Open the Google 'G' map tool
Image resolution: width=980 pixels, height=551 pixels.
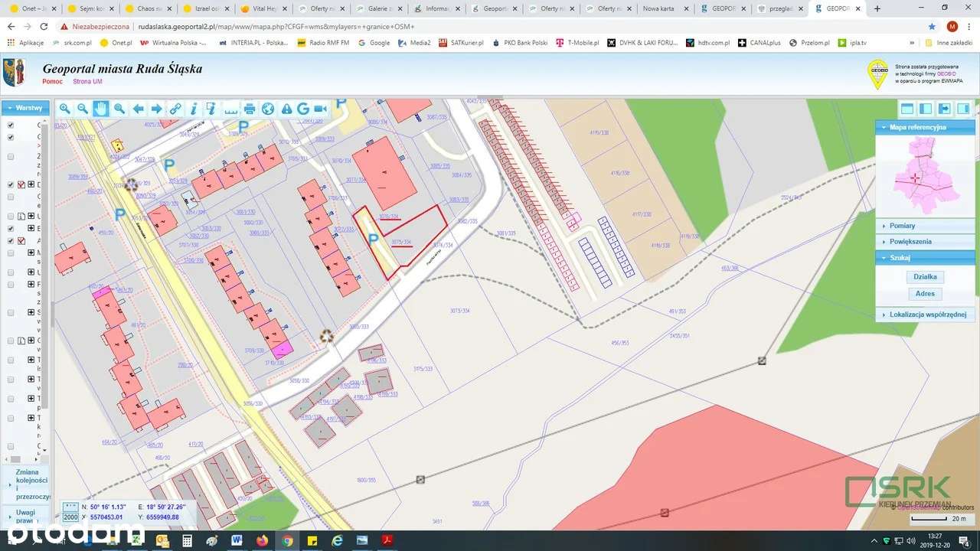[303, 109]
